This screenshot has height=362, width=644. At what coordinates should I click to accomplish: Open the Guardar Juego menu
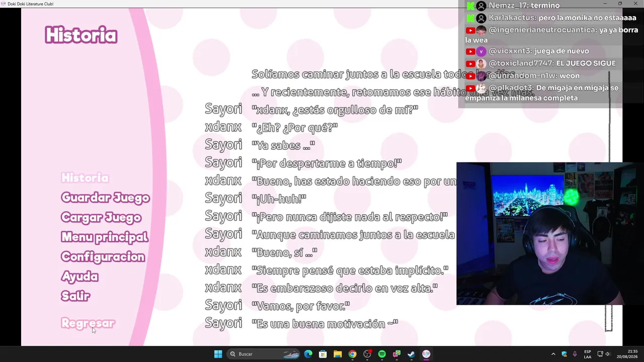[x=105, y=198]
